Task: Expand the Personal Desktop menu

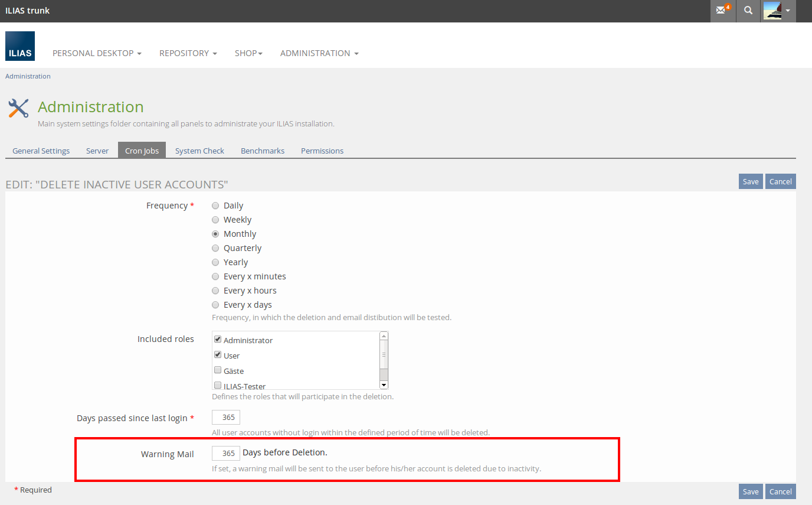Action: click(97, 53)
